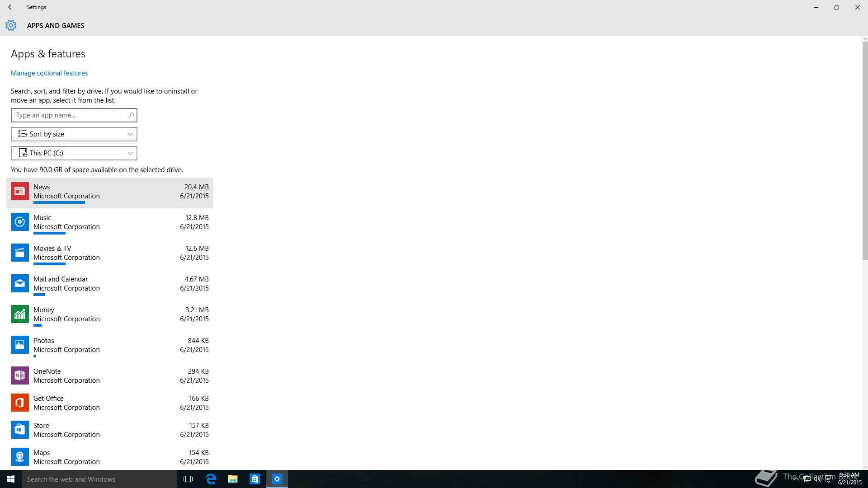
Task: Click the 12.8 MB size value
Action: click(197, 218)
